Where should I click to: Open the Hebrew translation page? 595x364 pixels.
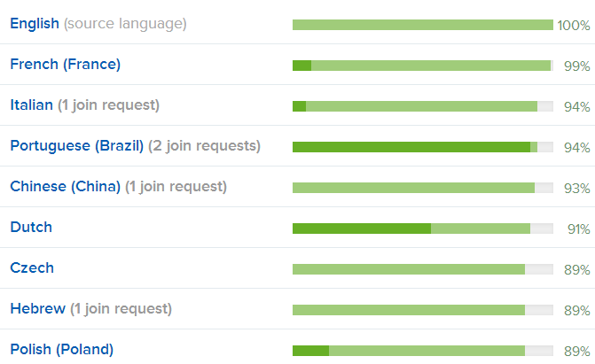click(x=37, y=308)
